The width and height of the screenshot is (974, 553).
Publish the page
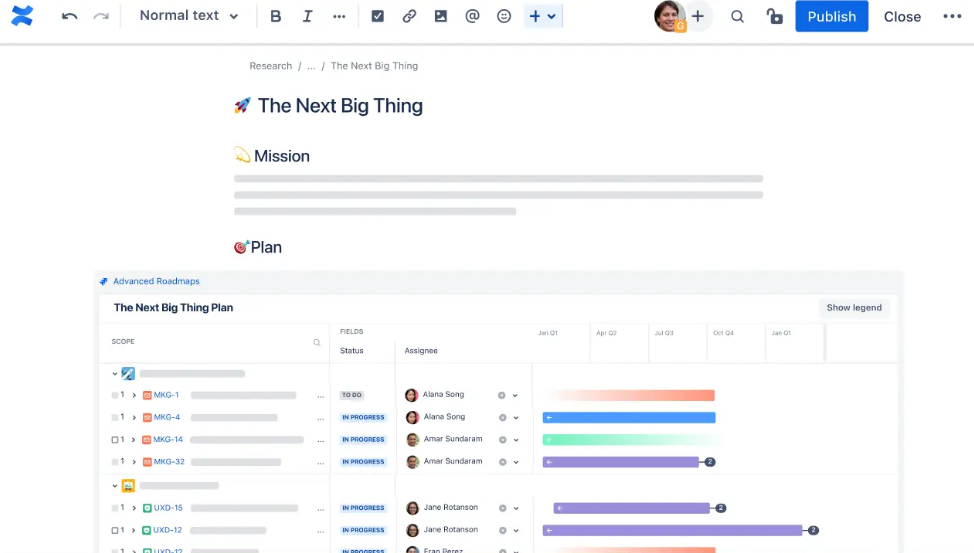click(831, 16)
